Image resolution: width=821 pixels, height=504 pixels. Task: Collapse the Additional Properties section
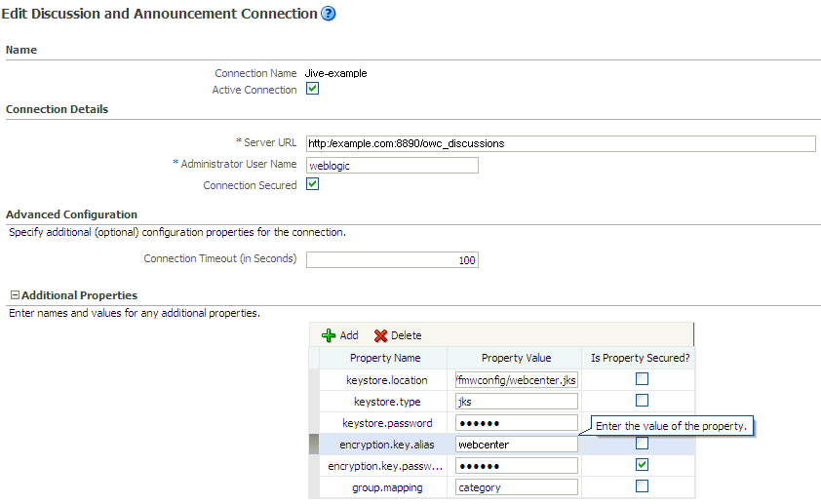(x=15, y=295)
